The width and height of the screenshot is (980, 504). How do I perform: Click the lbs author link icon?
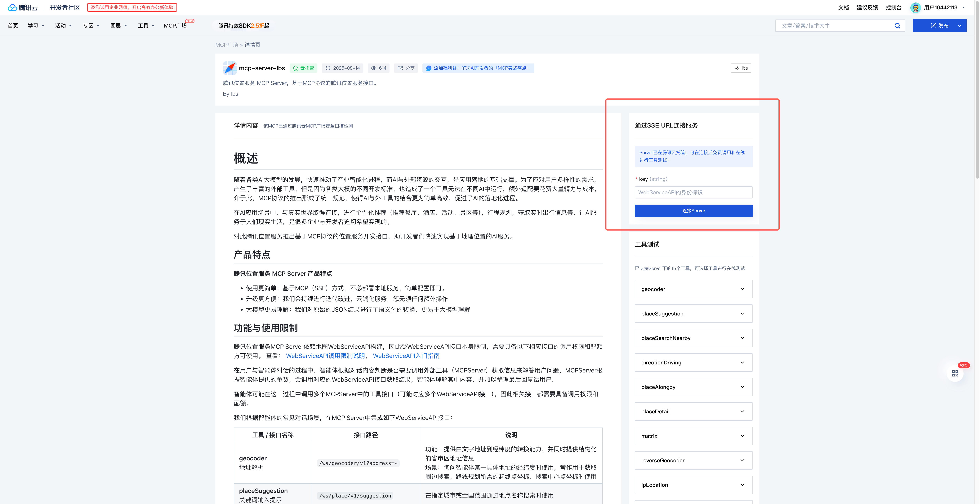[x=737, y=68]
